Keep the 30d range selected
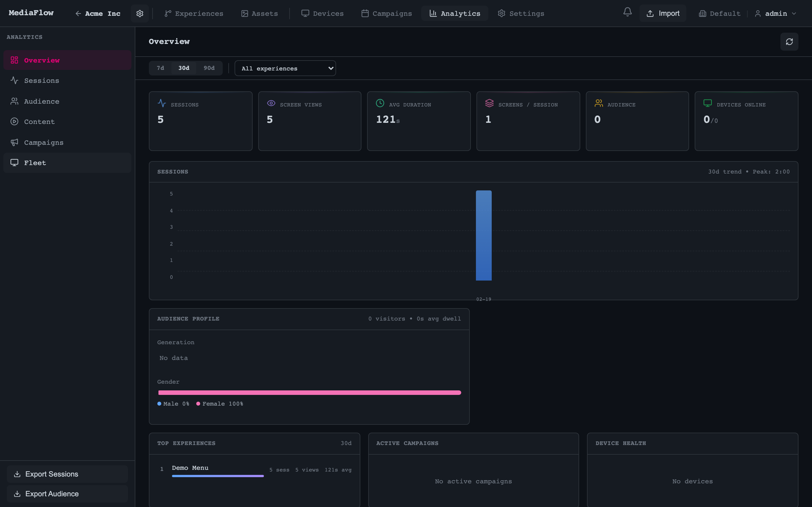This screenshot has height=507, width=812. tap(184, 68)
